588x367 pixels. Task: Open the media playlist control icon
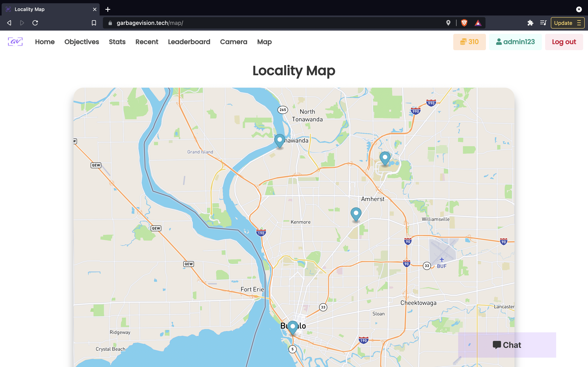pos(543,23)
